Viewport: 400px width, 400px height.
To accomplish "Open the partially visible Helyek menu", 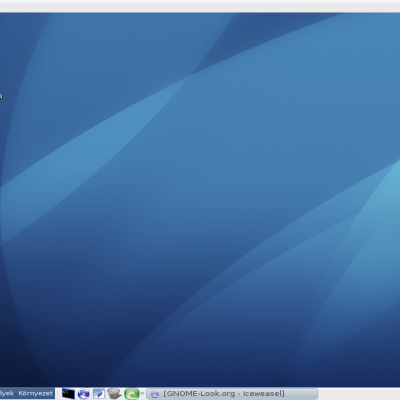I will click(x=7, y=394).
